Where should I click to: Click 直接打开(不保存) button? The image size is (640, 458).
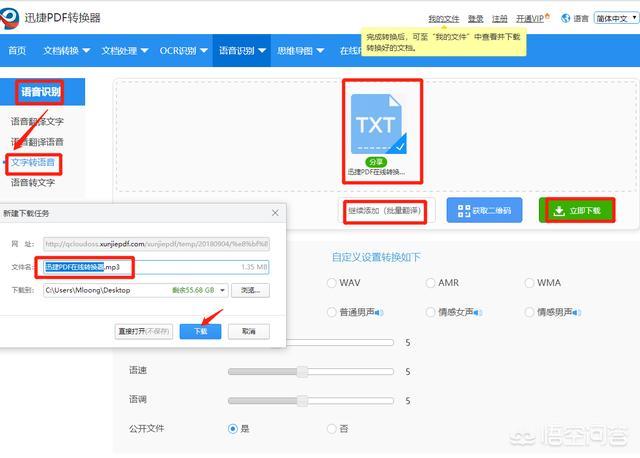[x=144, y=331]
